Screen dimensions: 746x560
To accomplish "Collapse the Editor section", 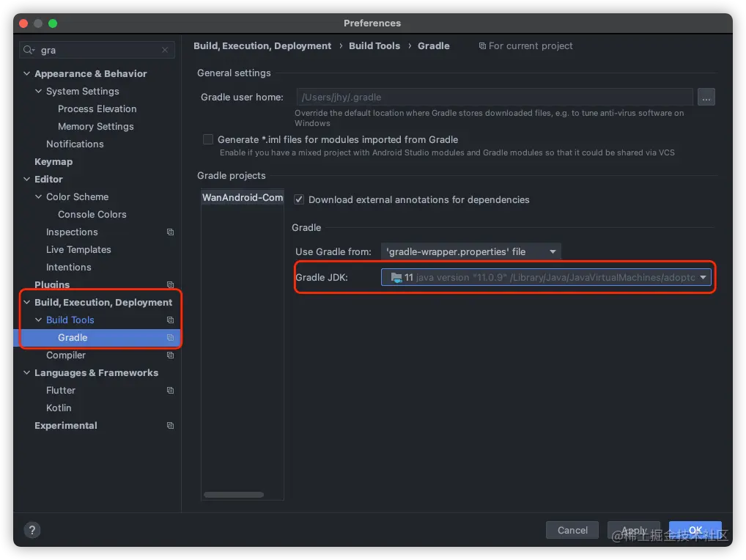I will [x=26, y=179].
